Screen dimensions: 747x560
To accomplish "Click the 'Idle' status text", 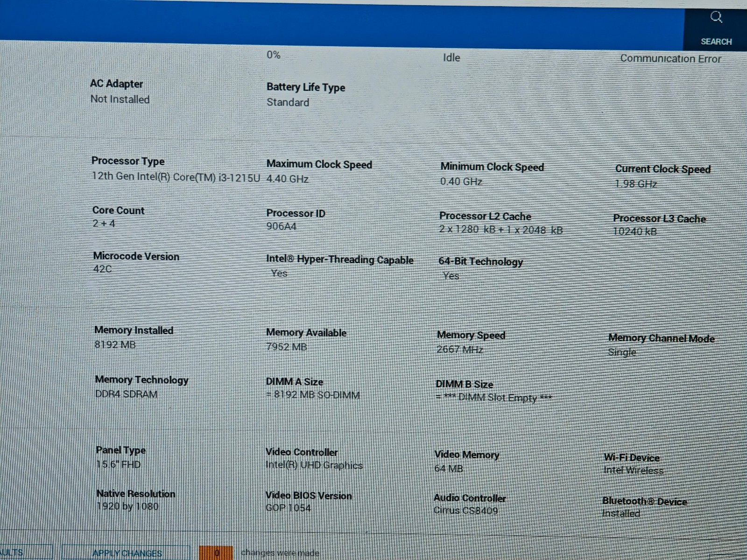I will (x=451, y=57).
